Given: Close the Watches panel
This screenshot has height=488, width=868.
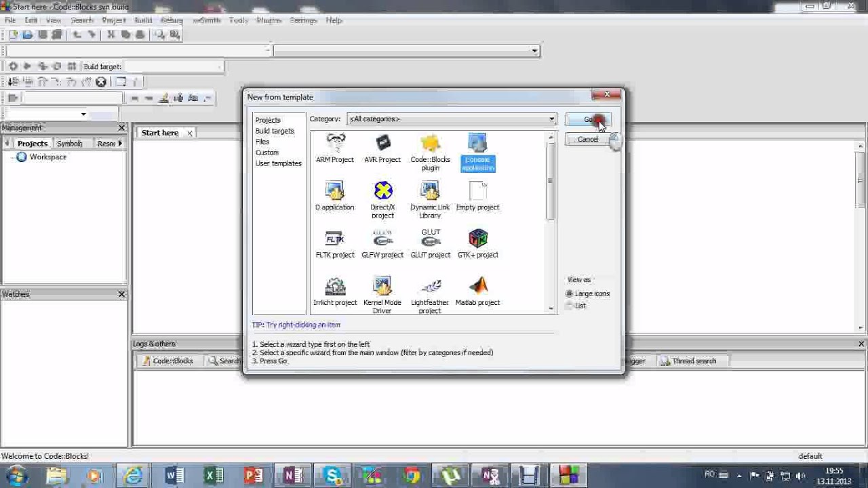Looking at the screenshot, I should 121,294.
